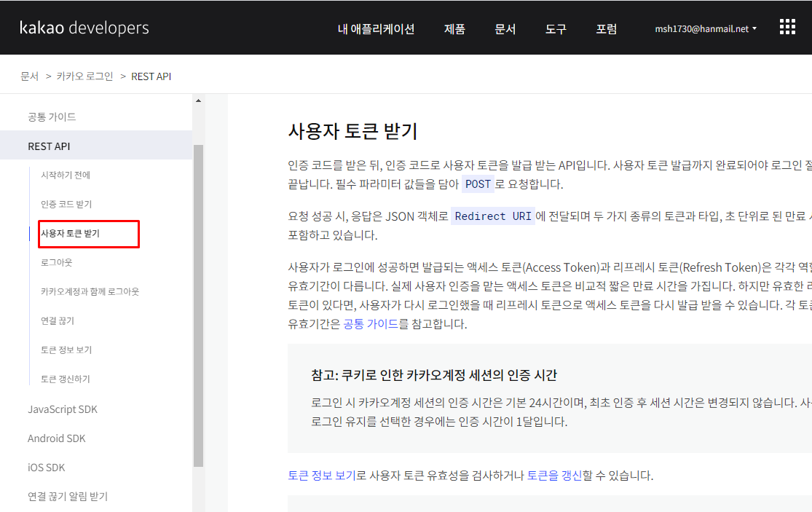Open 연결 끊기 알림 받기 section

68,497
